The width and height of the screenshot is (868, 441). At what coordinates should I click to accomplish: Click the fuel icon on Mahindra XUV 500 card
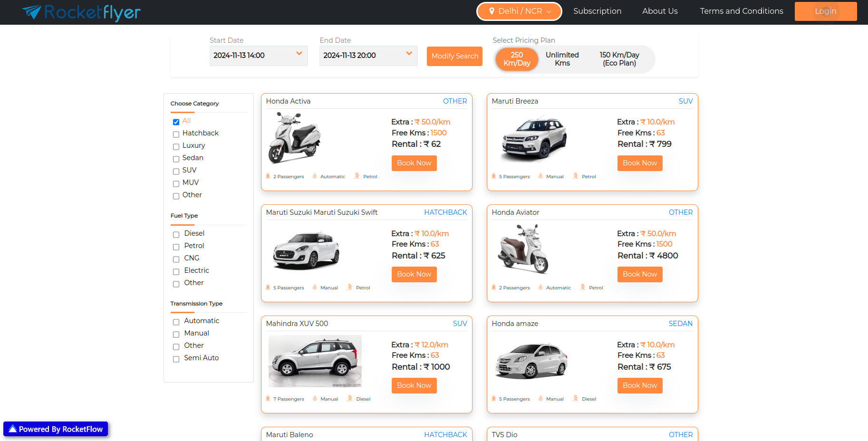[350, 399]
